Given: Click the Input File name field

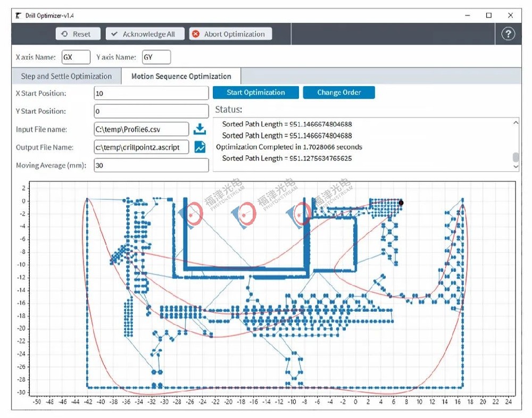Looking at the screenshot, I should pyautogui.click(x=142, y=129).
